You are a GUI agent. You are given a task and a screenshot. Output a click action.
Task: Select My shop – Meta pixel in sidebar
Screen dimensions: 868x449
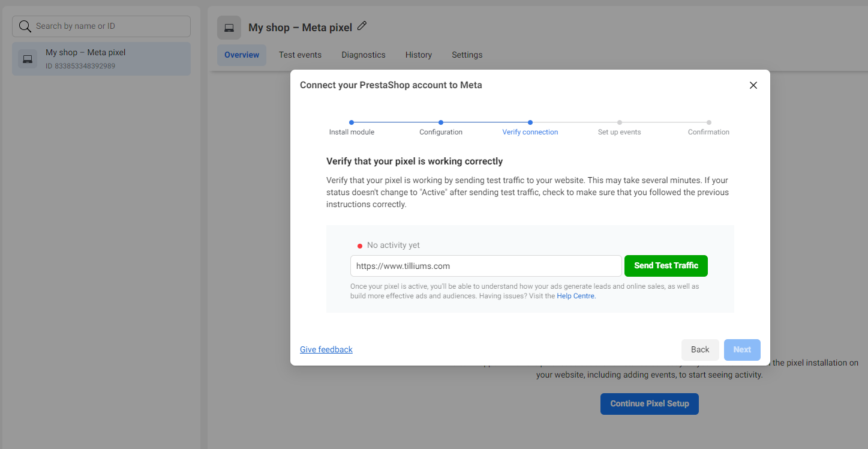pyautogui.click(x=101, y=59)
